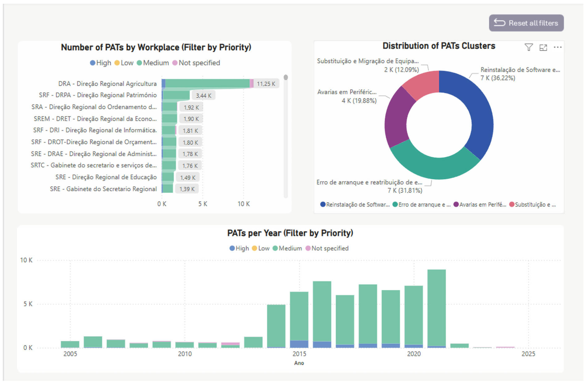Click the undo arrow icon in reset button

[499, 23]
